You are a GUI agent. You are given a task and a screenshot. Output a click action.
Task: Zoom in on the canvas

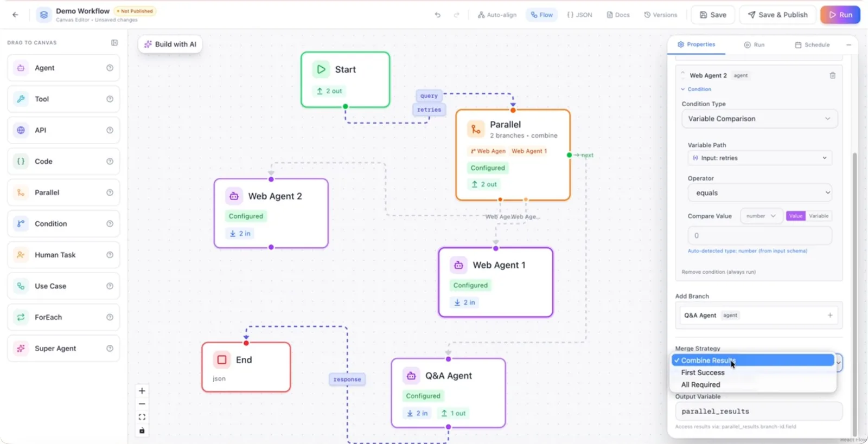point(142,391)
